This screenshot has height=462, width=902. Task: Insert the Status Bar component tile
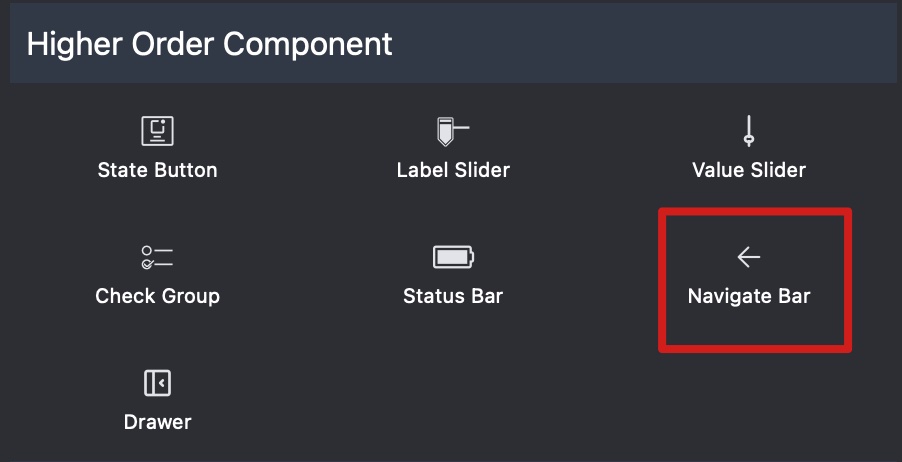(453, 276)
